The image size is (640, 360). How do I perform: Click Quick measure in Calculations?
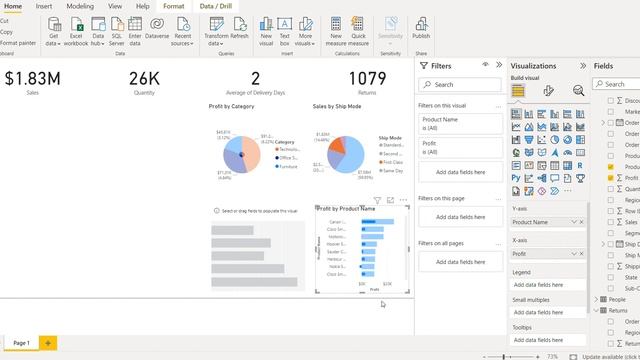point(358,31)
